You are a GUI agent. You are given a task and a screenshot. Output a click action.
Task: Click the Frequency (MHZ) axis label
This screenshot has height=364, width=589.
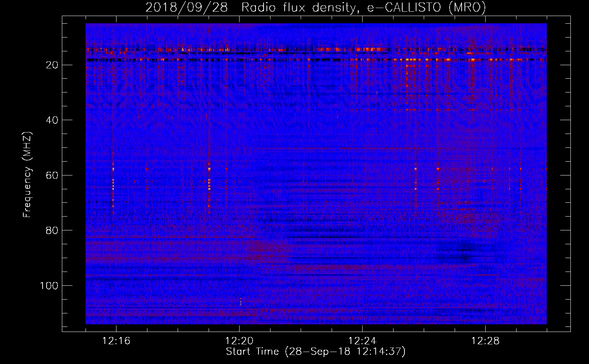(27, 175)
